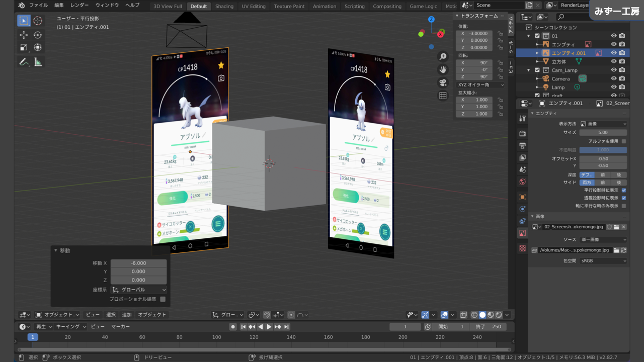Open the Physics properties tab icon
The image size is (644, 362).
(x=522, y=209)
